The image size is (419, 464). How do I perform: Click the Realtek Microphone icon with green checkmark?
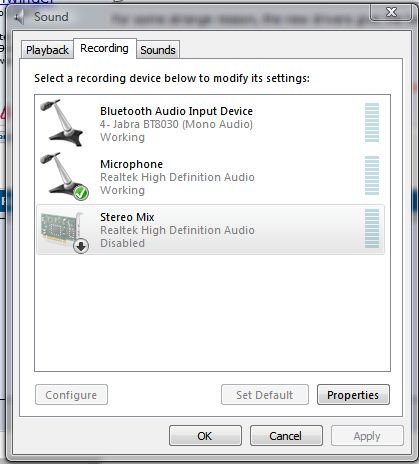(64, 176)
